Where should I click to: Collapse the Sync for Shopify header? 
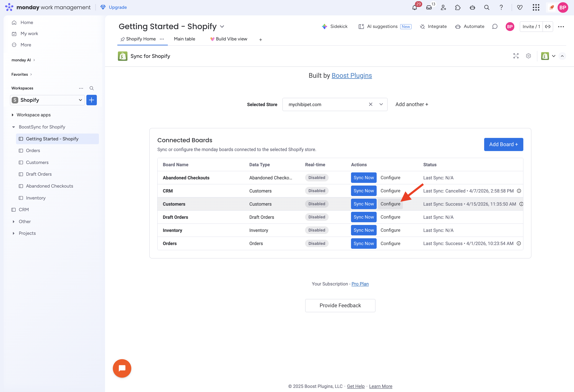point(562,56)
